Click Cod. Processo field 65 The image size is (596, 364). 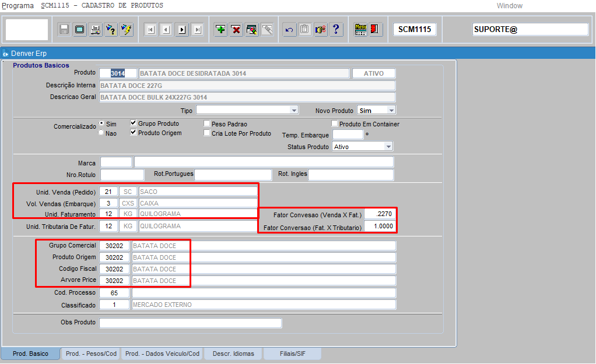114,293
